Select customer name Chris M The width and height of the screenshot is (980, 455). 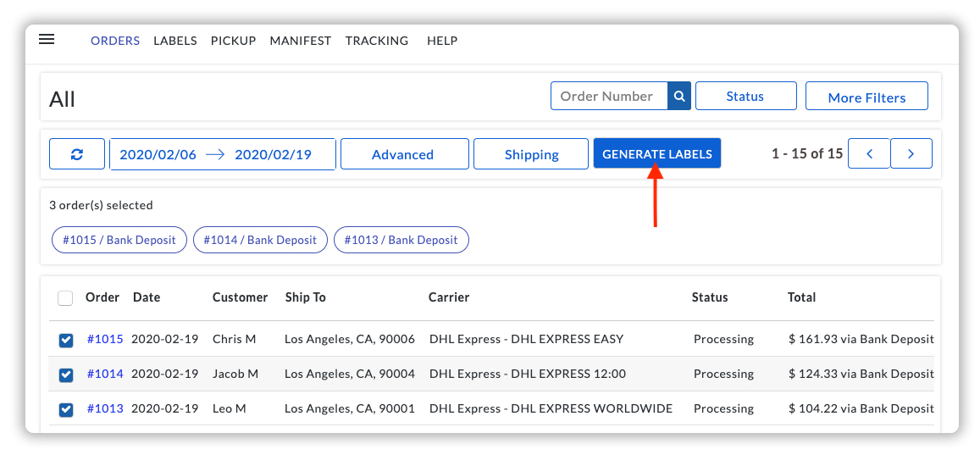[x=235, y=340]
